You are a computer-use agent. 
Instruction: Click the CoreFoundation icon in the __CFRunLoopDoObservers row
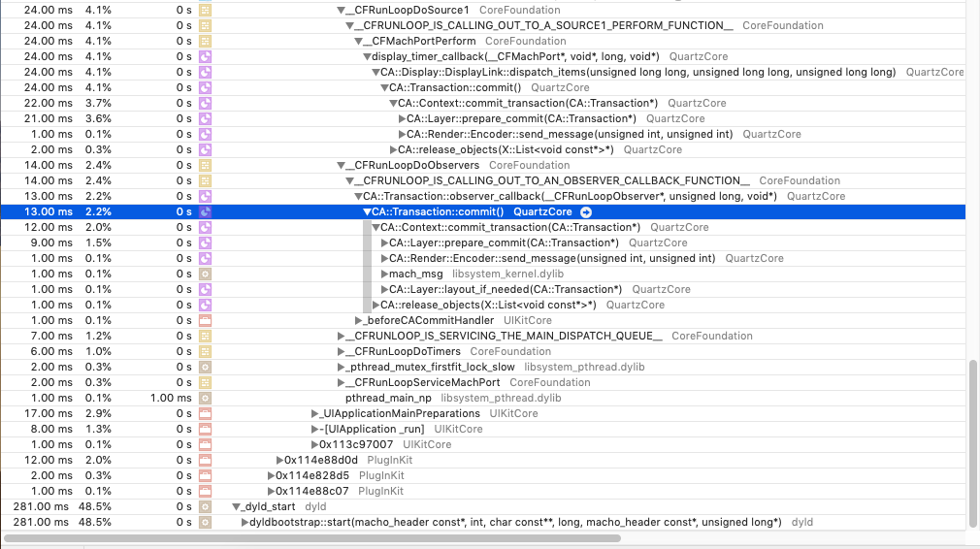[x=205, y=166]
